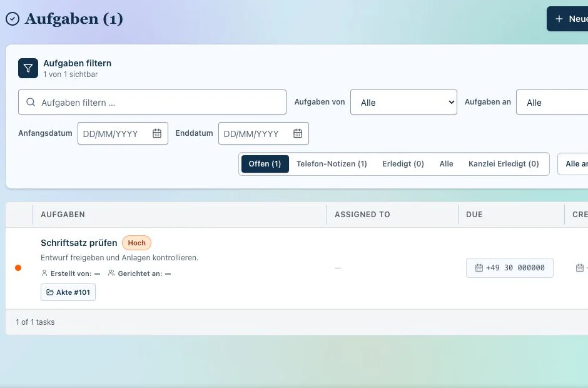Screen dimensions: 588x388
Task: Click the 1 von 1 sichtbar text
Action: 71,74
